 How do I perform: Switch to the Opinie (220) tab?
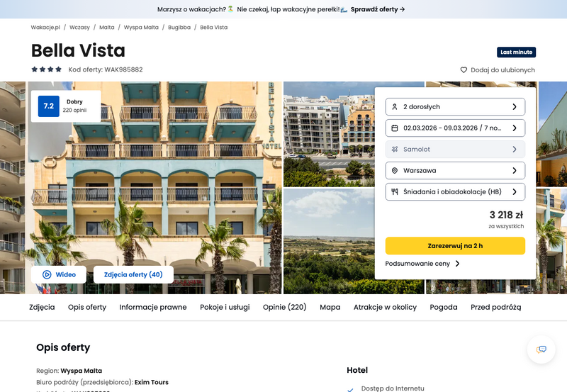pyautogui.click(x=285, y=307)
